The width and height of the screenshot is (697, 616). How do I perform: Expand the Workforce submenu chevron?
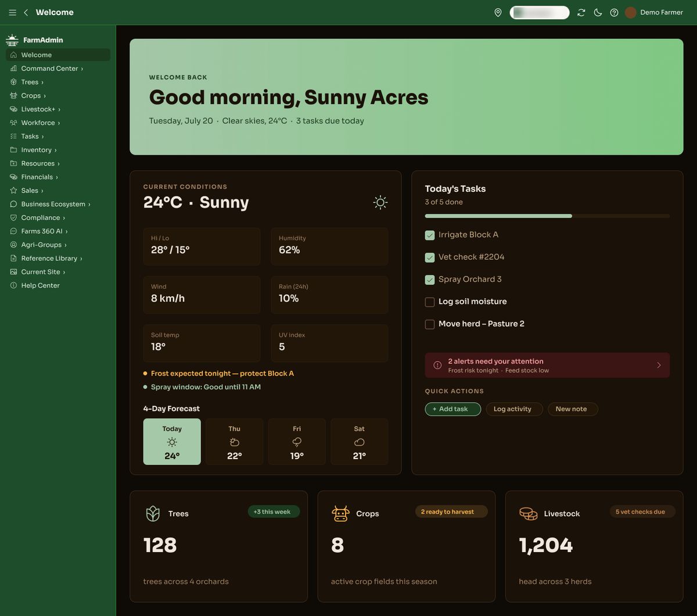(59, 123)
